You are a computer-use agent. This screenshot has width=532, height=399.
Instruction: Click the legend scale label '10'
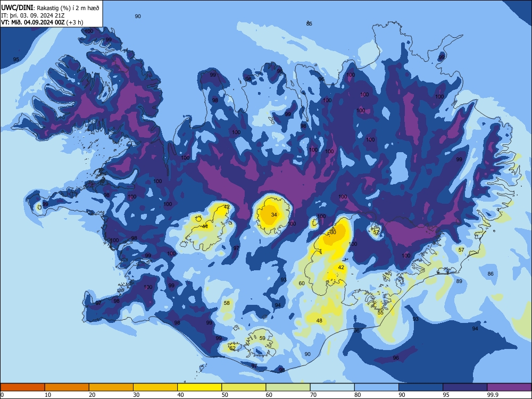pos(48,395)
